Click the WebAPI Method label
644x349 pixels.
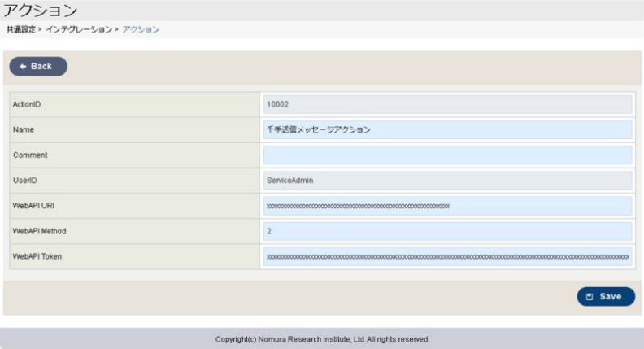pyautogui.click(x=39, y=231)
